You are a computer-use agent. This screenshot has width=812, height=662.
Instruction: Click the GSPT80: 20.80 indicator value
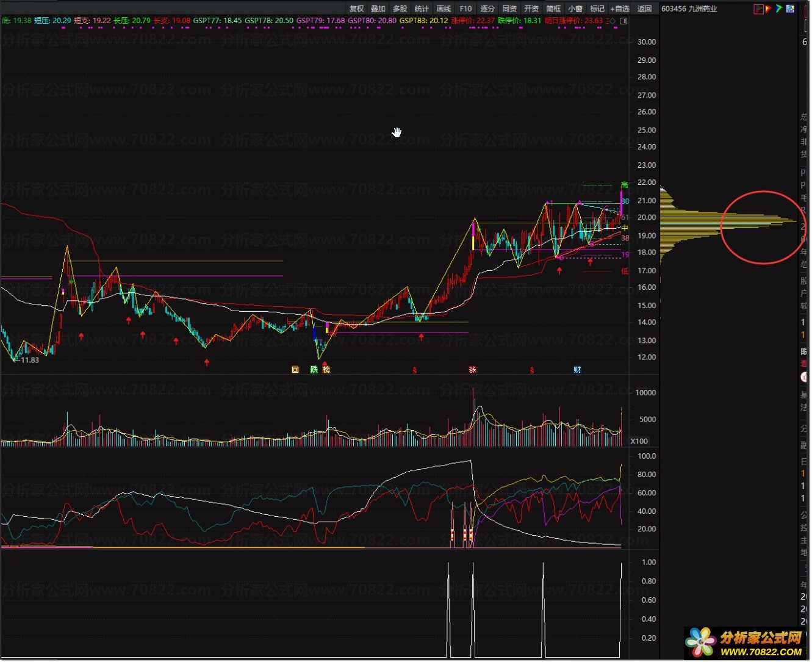point(372,21)
